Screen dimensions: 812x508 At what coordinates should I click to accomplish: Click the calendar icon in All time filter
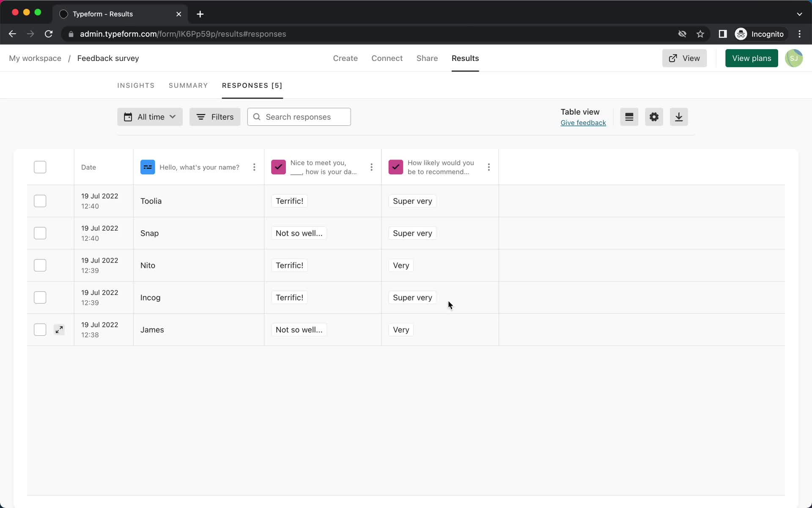[x=128, y=117]
